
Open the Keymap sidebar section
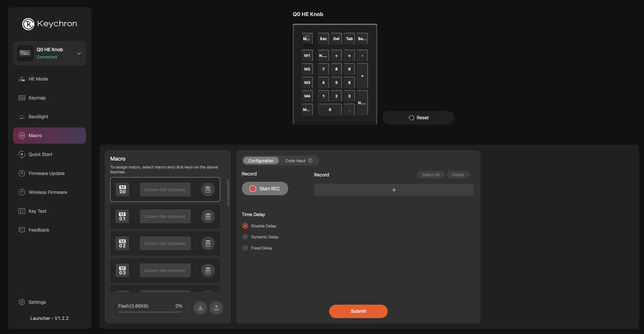(x=37, y=98)
